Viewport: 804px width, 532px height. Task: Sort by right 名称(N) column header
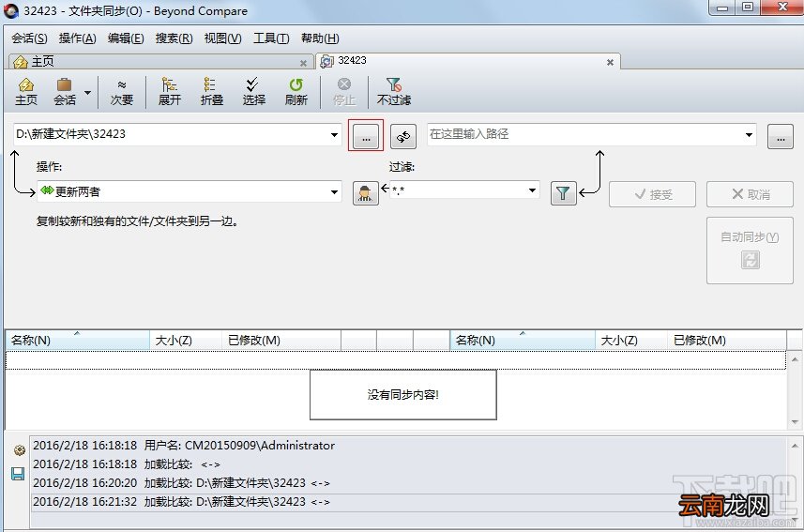[x=523, y=341]
